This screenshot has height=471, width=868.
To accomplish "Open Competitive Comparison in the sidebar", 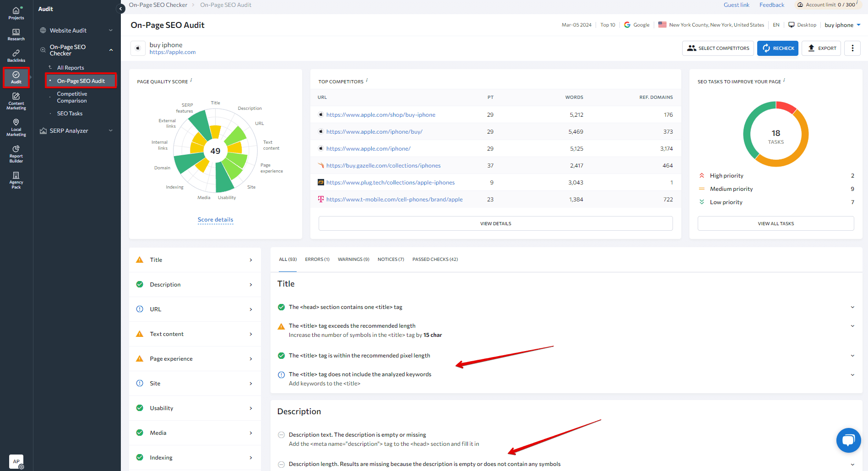I will 72,97.
